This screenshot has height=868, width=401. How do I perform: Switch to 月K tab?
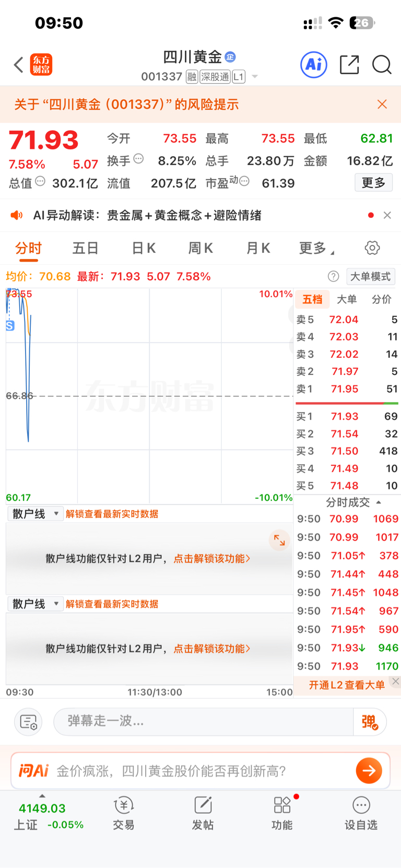258,248
